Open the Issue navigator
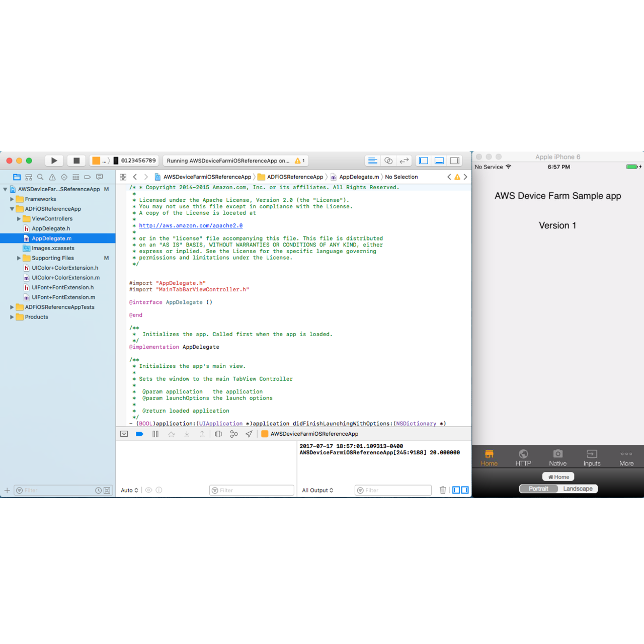Viewport: 644px width, 644px height. point(52,177)
